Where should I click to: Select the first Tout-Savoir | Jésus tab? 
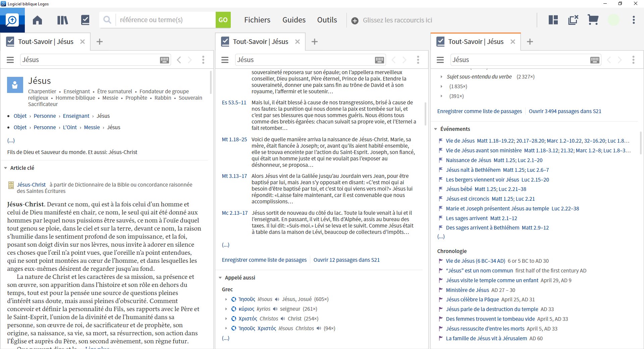[x=46, y=42]
